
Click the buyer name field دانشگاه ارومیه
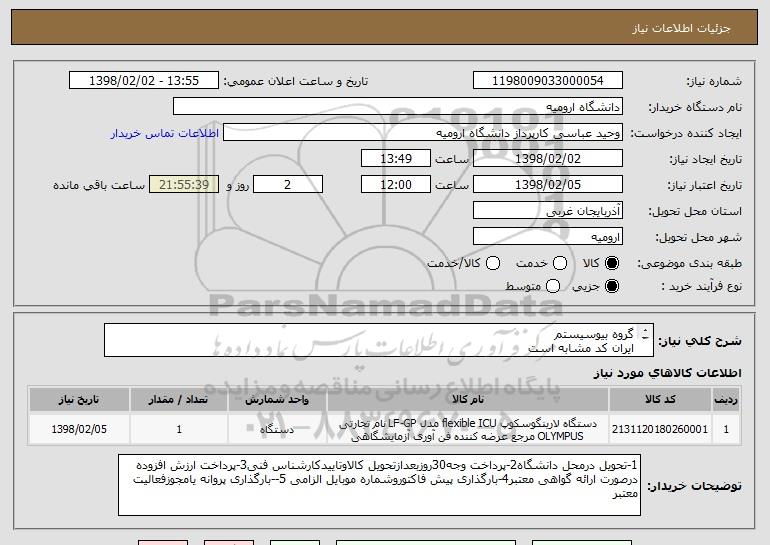(398, 107)
